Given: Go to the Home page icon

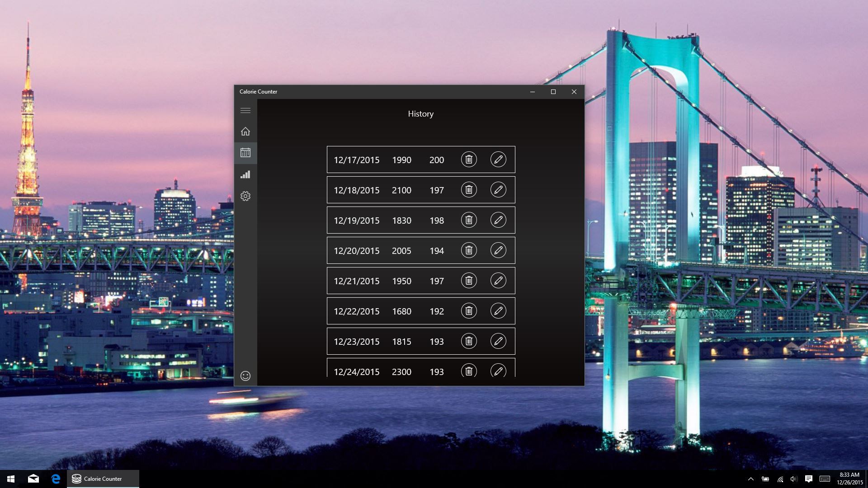Looking at the screenshot, I should 245,131.
